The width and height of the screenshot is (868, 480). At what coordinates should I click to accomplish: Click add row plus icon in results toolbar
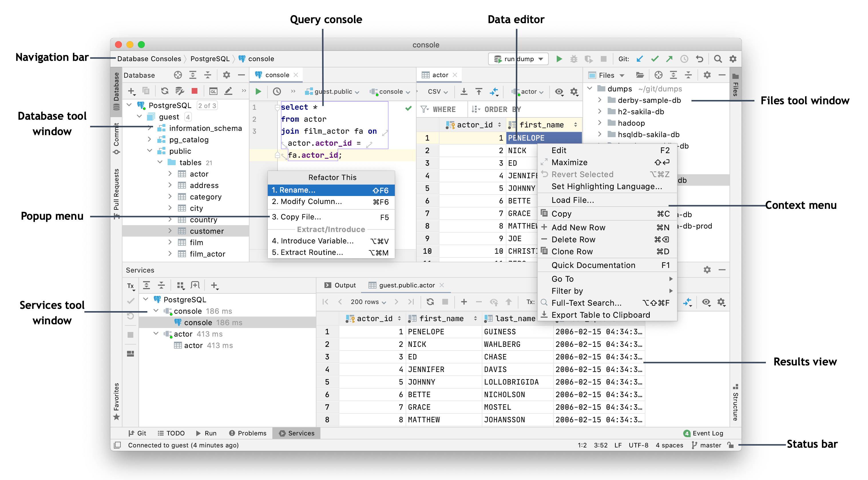[x=464, y=302]
